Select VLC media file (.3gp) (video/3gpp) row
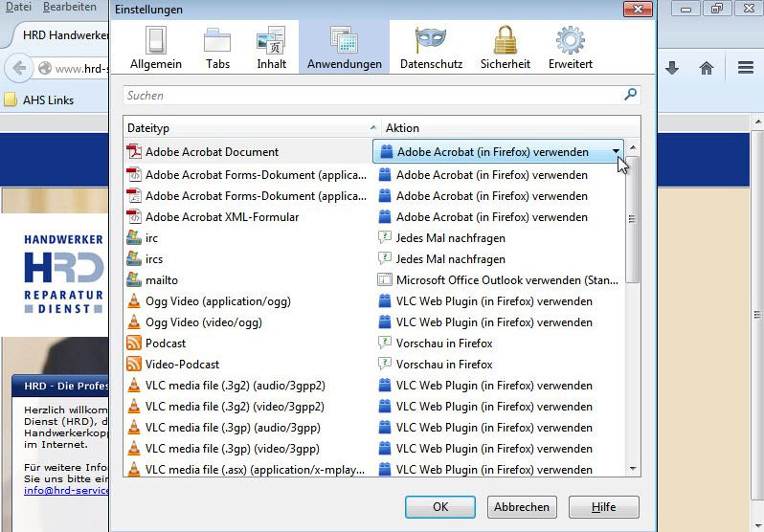 374,448
